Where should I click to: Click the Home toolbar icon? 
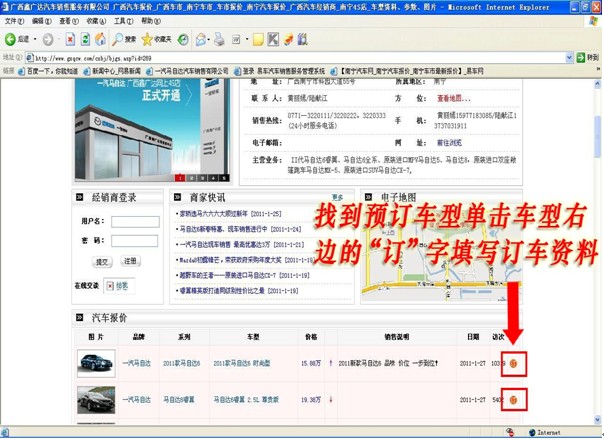click(x=101, y=39)
